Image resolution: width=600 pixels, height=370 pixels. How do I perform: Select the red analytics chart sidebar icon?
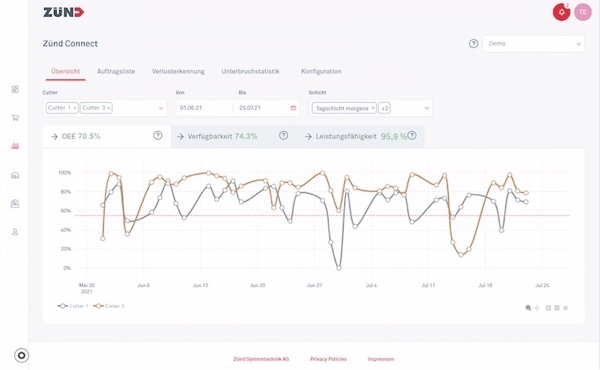15,146
